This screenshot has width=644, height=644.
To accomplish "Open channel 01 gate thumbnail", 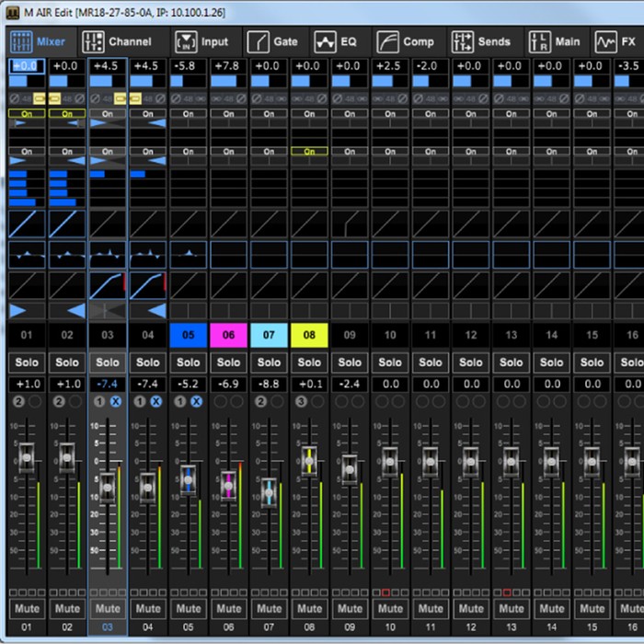I will click(x=27, y=224).
